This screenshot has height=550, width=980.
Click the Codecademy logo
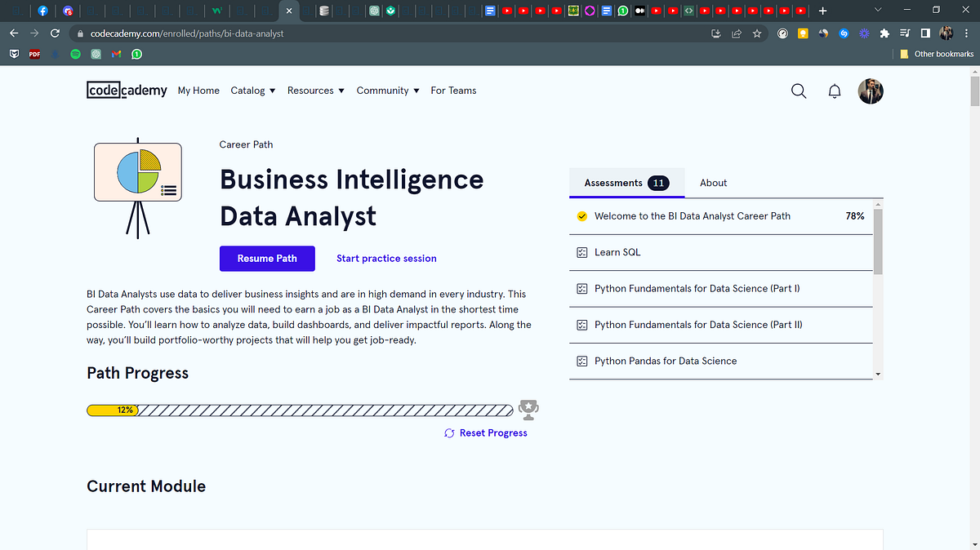(127, 90)
